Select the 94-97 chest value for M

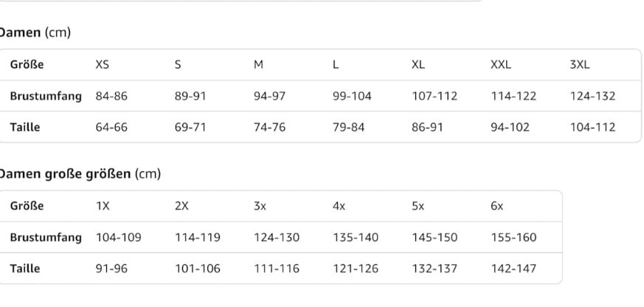tap(270, 96)
